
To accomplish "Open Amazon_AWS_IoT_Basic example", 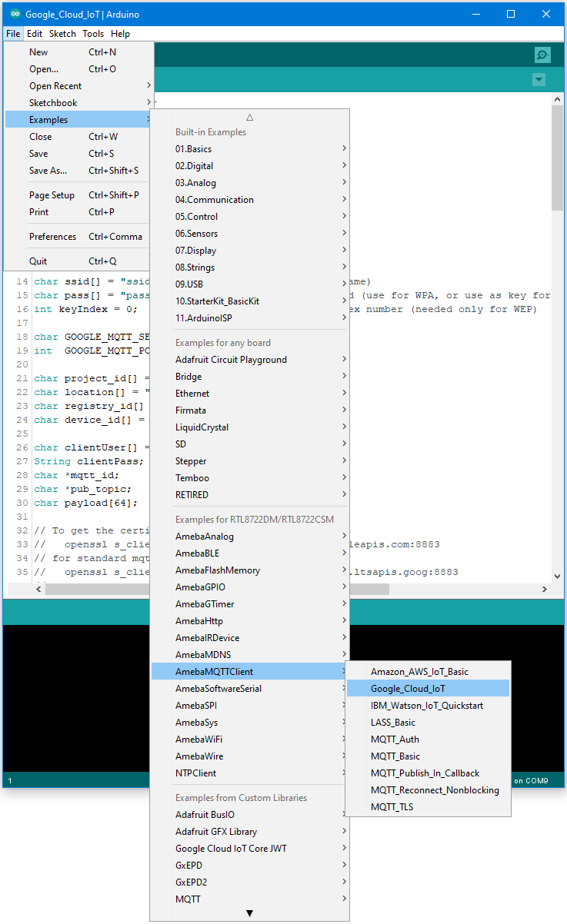I will click(428, 672).
